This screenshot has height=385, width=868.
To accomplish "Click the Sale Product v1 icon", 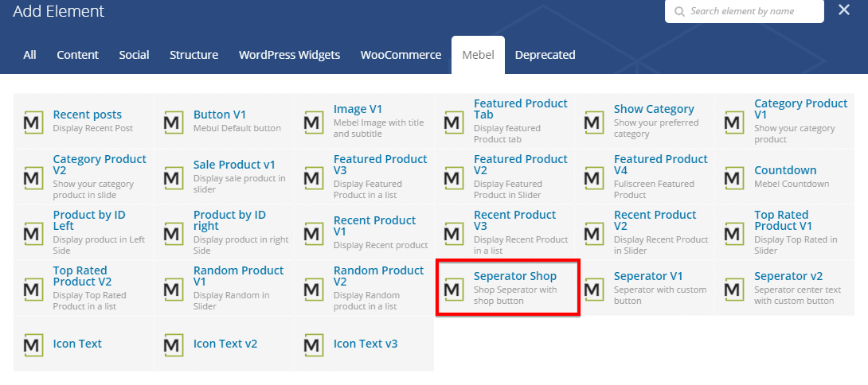I will pyautogui.click(x=173, y=177).
